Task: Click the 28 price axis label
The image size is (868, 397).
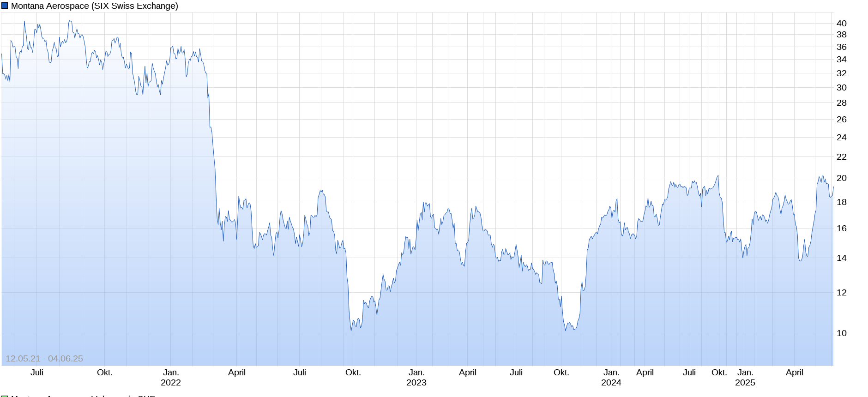Action: (x=842, y=103)
